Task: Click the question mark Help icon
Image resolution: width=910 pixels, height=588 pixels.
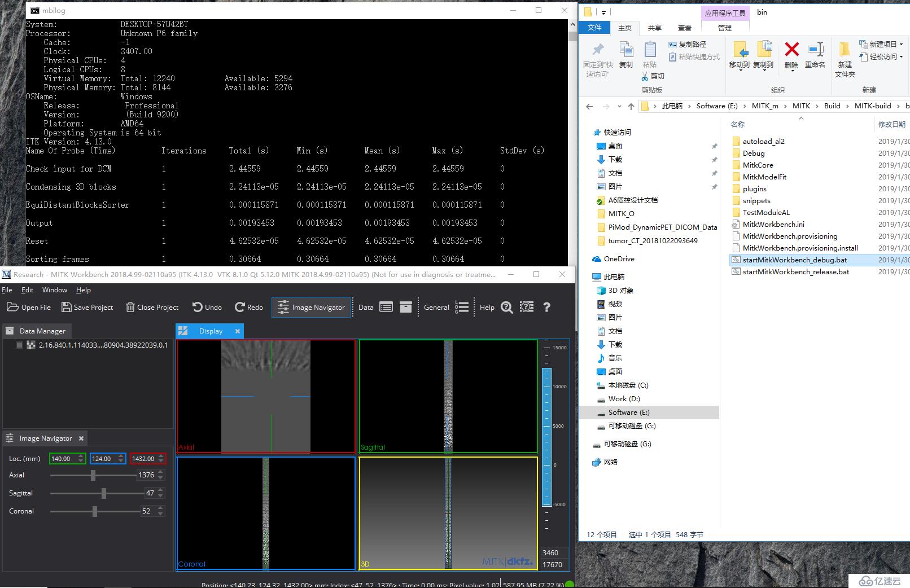Action: (x=546, y=307)
